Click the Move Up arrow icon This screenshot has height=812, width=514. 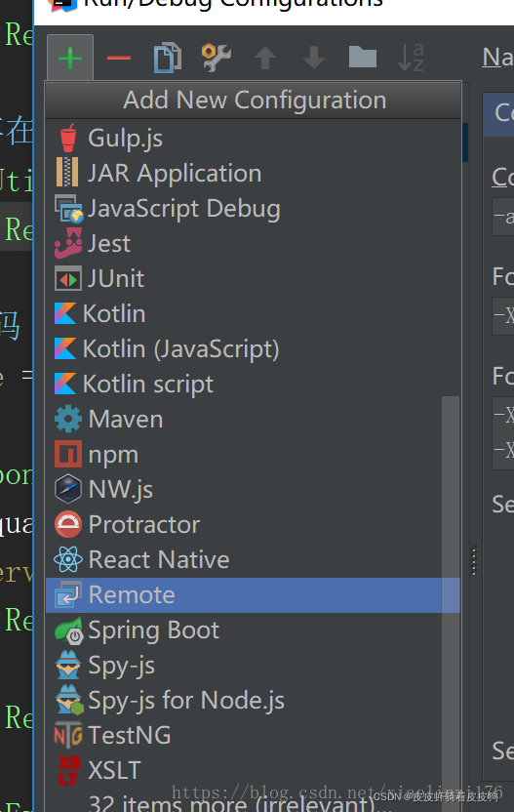[265, 58]
